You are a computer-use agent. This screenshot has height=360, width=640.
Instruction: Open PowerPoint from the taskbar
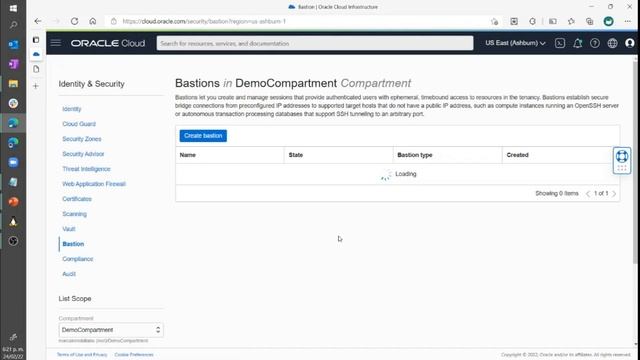pyautogui.click(x=13, y=202)
